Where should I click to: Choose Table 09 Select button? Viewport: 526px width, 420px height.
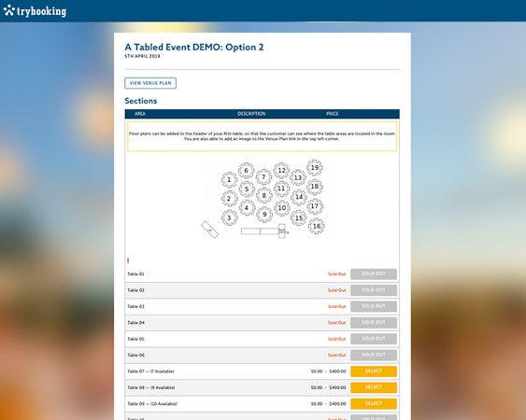tap(374, 403)
